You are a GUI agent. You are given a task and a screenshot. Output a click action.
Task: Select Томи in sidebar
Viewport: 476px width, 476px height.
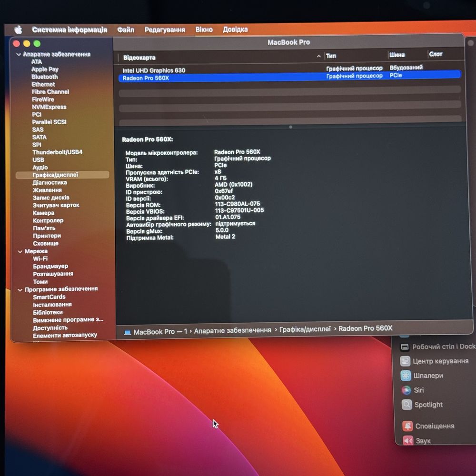(x=40, y=282)
